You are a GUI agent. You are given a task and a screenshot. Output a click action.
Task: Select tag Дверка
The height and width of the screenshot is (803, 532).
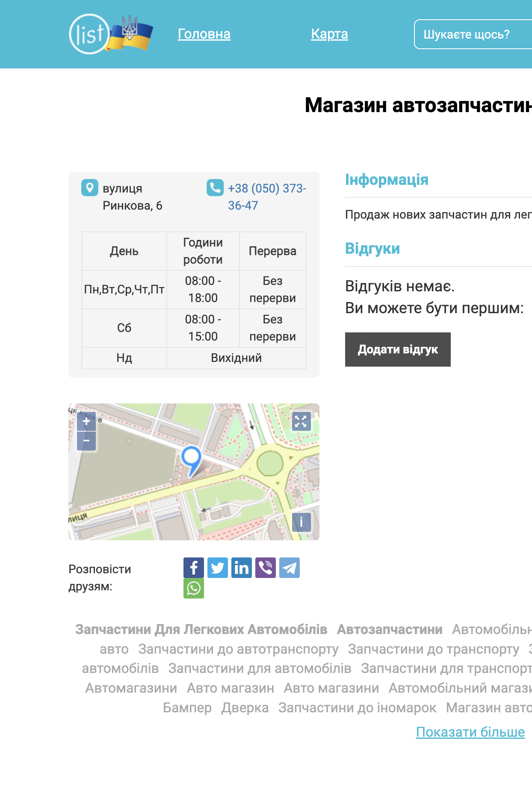point(245,708)
